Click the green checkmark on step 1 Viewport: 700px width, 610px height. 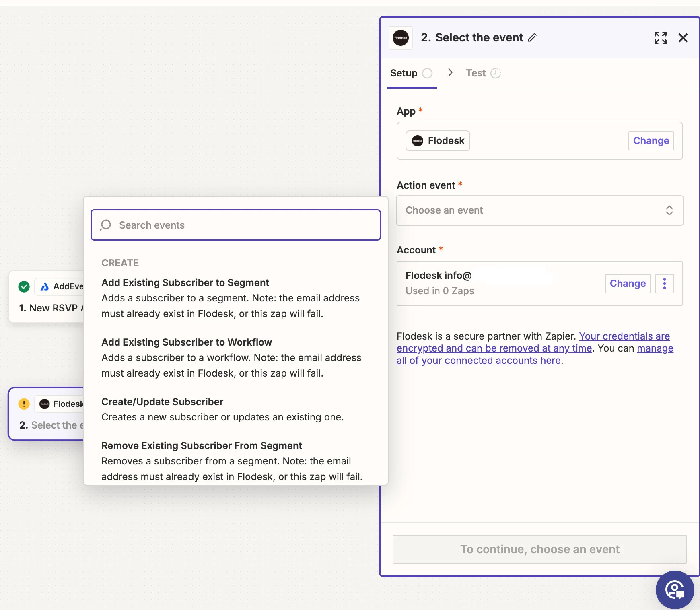pyautogui.click(x=24, y=286)
